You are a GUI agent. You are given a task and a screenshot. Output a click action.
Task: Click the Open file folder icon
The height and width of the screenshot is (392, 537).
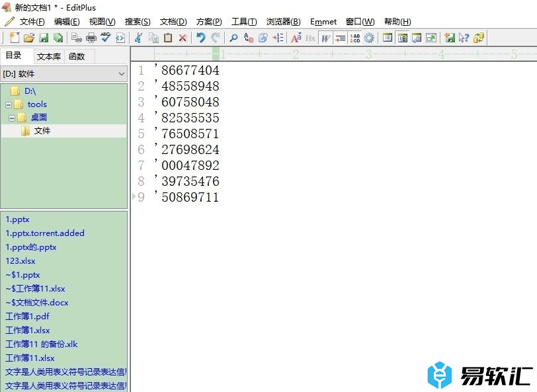[29, 38]
